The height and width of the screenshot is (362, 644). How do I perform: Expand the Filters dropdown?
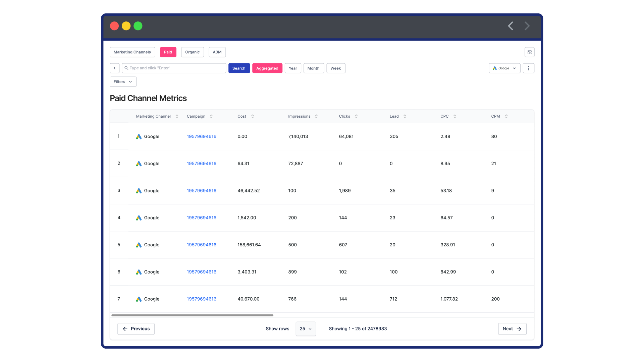point(123,81)
